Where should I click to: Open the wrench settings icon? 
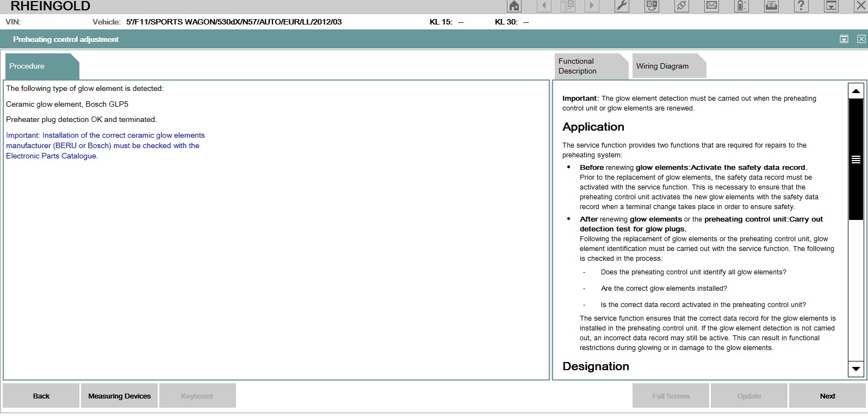click(x=621, y=6)
